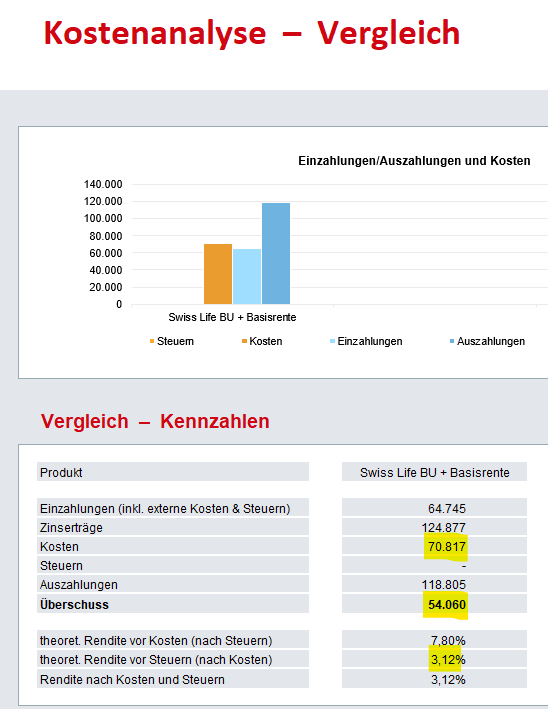Click the highlighted value 3,12%
Screen dimensions: 548x709
pyautogui.click(x=448, y=660)
